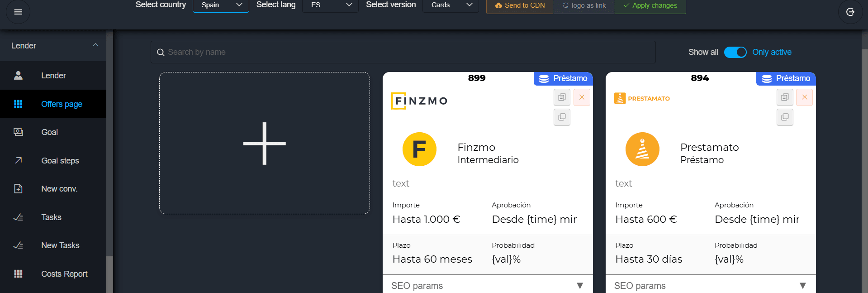The width and height of the screenshot is (868, 293).
Task: Add a new offer card with plus
Action: coord(265,143)
